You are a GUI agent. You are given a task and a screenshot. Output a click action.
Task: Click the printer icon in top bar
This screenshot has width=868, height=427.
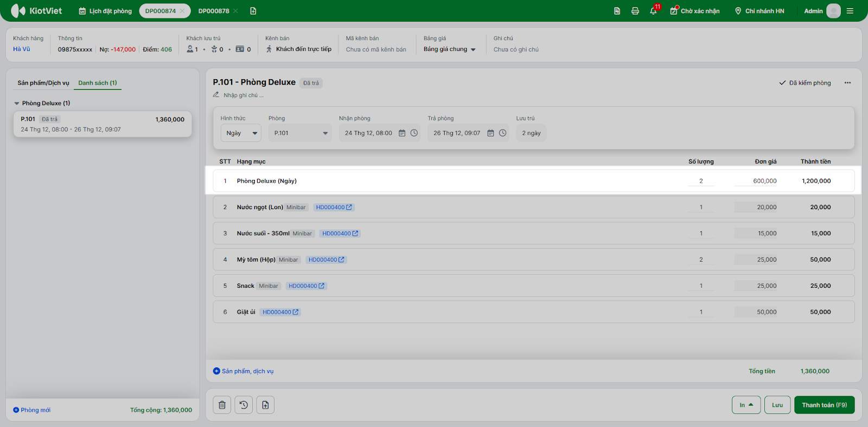coord(635,11)
